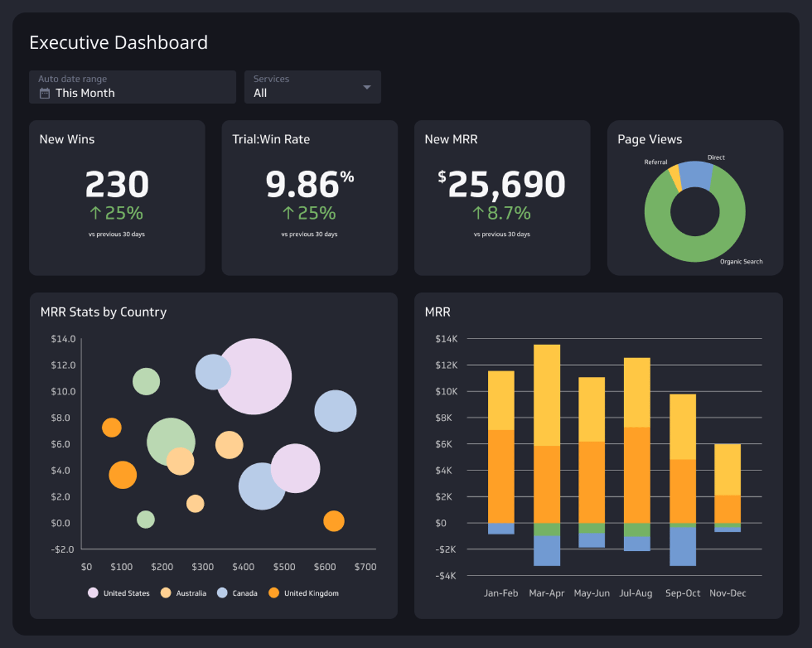Select the New MRR card
812x648 pixels.
[x=502, y=197]
